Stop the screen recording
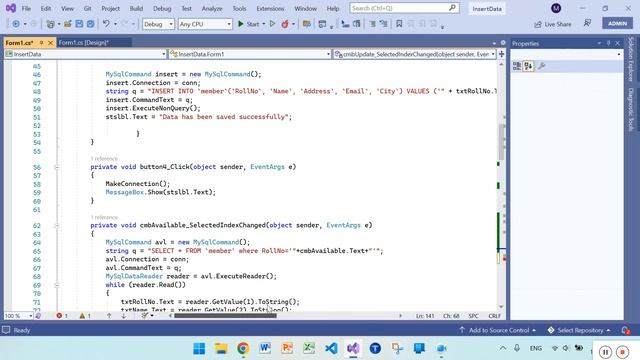Image resolution: width=640 pixels, height=360 pixels. (622, 351)
